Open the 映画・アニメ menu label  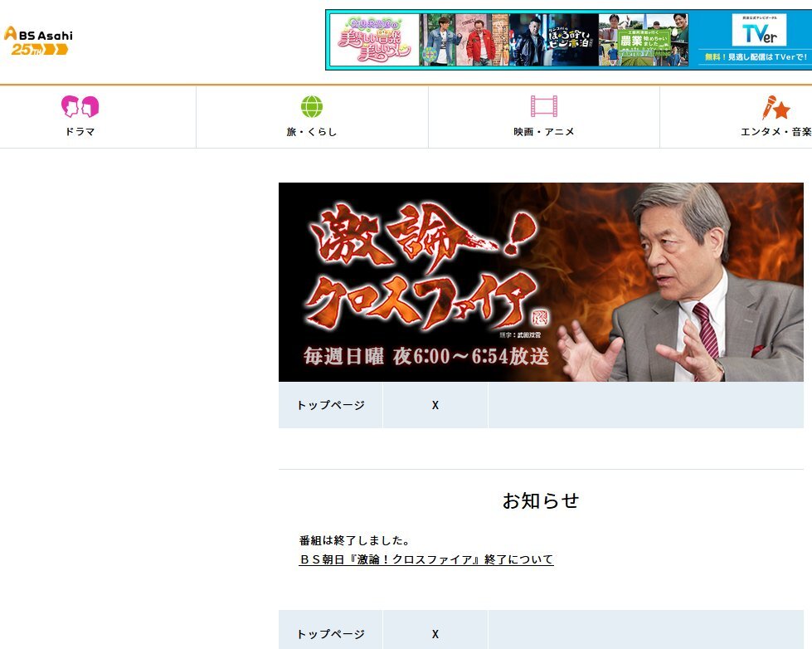click(x=544, y=132)
